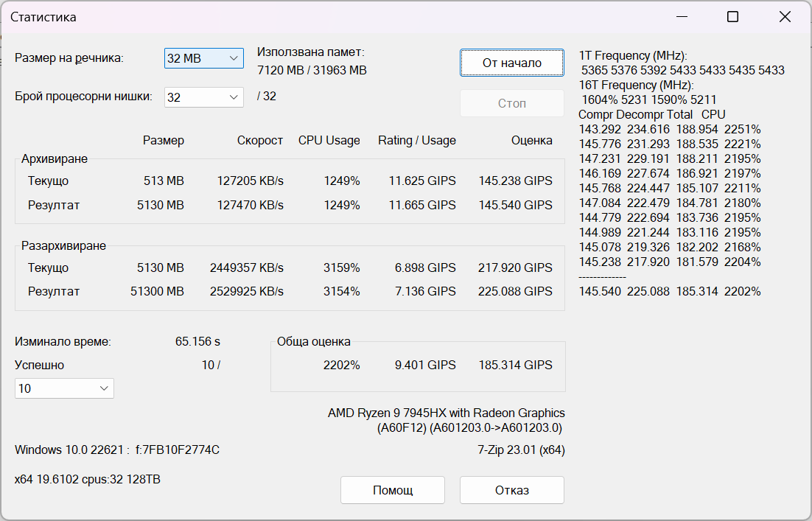This screenshot has width=812, height=521.
Task: Click the 'Отказ' cancel button
Action: [x=511, y=490]
